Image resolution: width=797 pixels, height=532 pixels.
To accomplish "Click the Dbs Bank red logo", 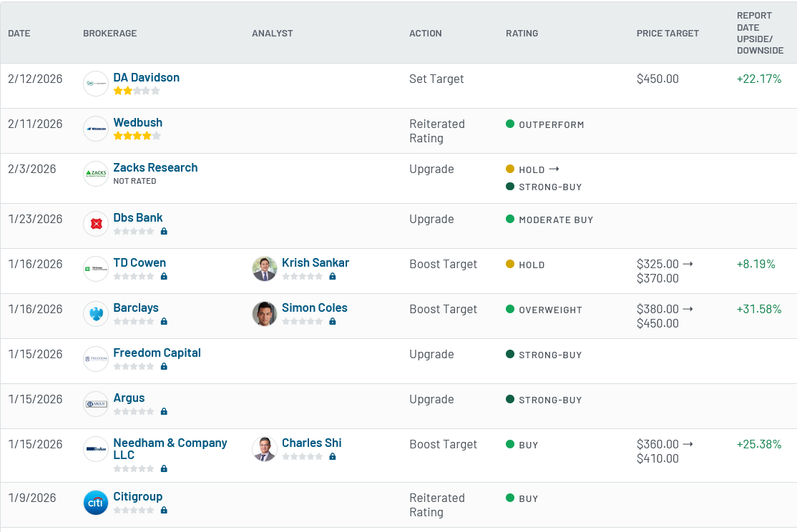I will [x=96, y=224].
